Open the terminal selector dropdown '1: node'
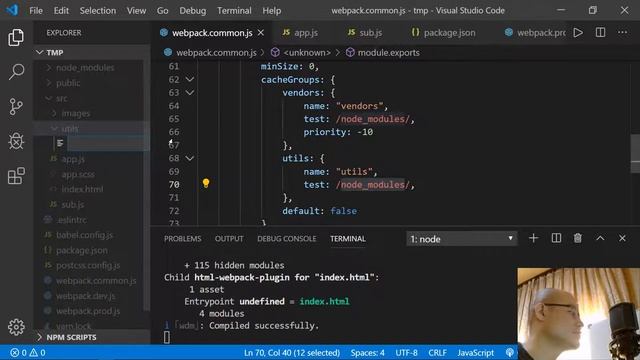The width and height of the screenshot is (640, 360). pyautogui.click(x=462, y=239)
